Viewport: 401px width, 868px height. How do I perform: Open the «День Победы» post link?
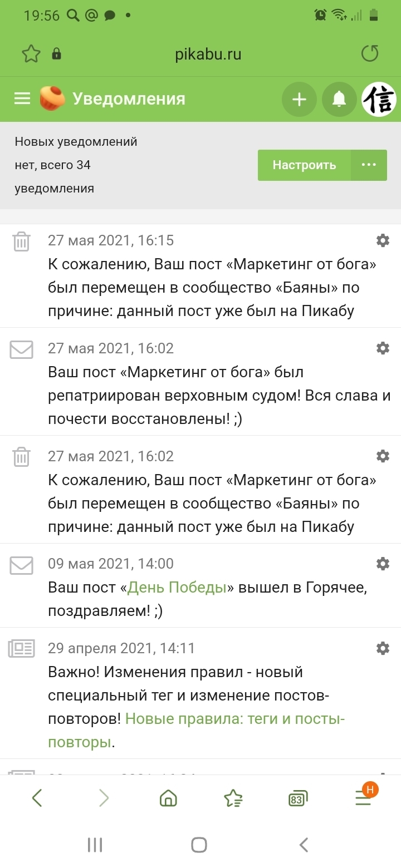point(177,588)
